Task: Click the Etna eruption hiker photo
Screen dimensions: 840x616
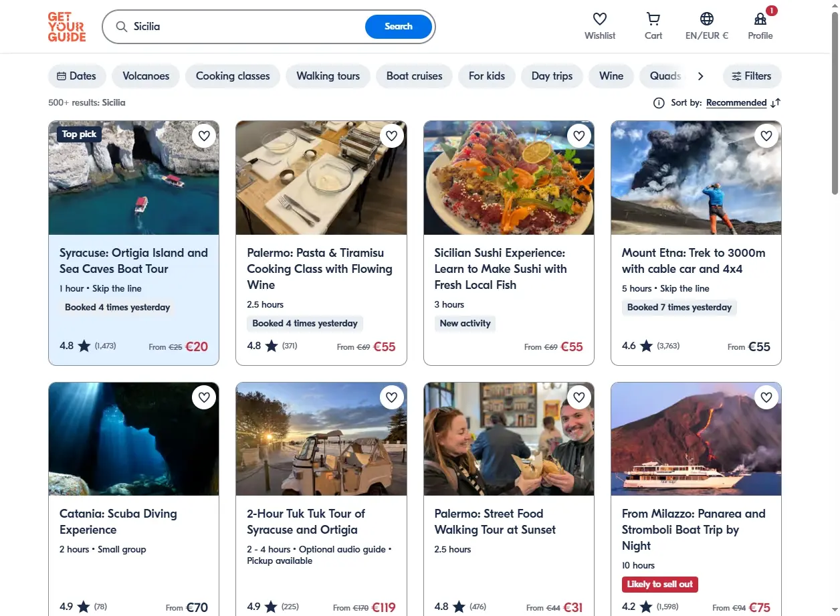Action: [x=696, y=178]
